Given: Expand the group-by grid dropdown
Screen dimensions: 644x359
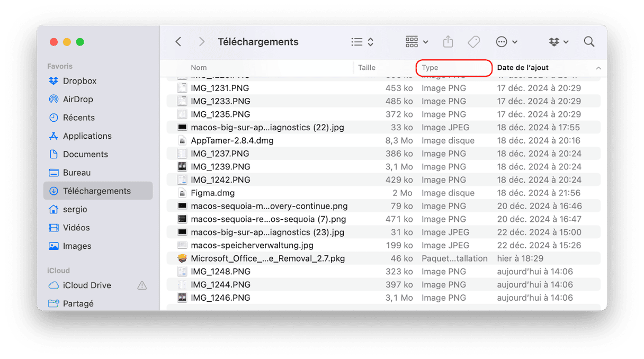Looking at the screenshot, I should tap(416, 42).
